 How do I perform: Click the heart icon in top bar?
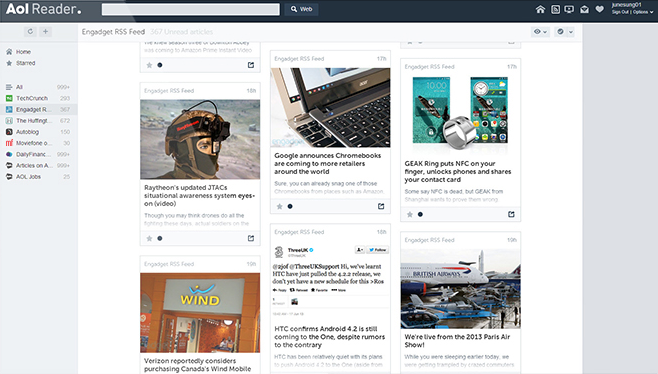point(599,9)
